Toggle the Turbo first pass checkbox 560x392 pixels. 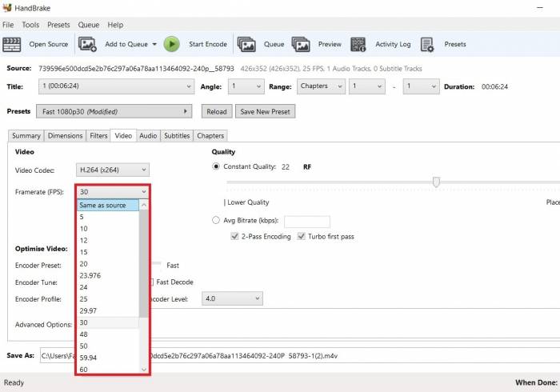point(302,237)
